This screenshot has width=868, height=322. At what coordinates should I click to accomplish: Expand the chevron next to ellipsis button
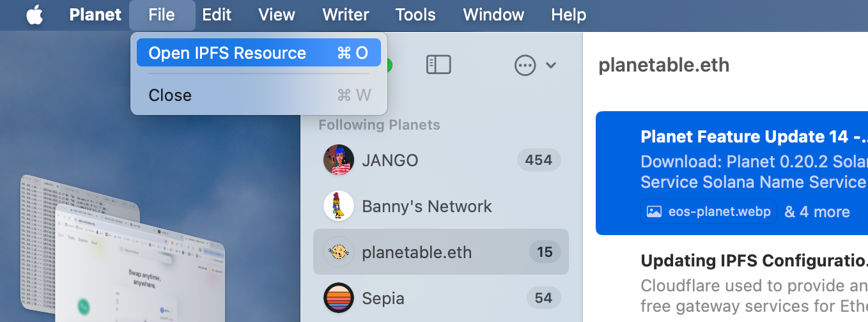pyautogui.click(x=551, y=65)
